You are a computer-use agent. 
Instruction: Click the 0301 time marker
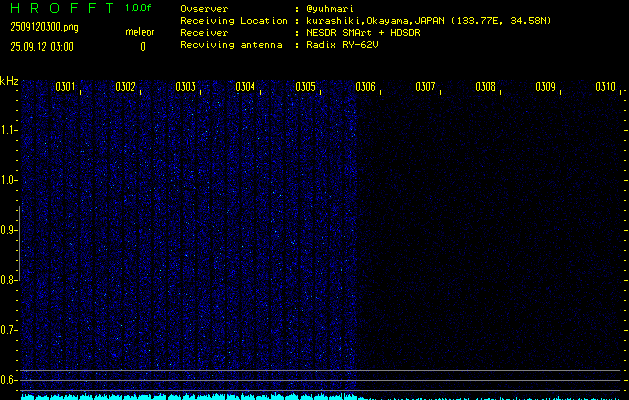click(x=65, y=87)
